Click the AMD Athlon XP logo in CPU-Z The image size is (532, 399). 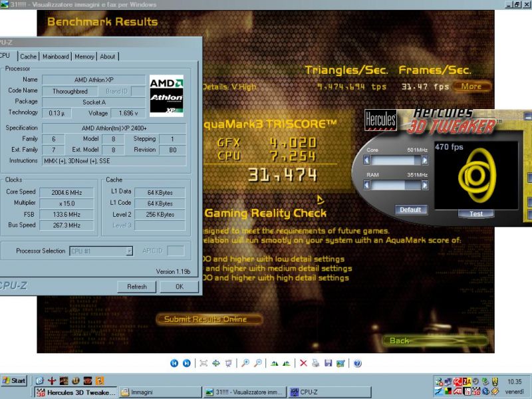click(x=166, y=96)
